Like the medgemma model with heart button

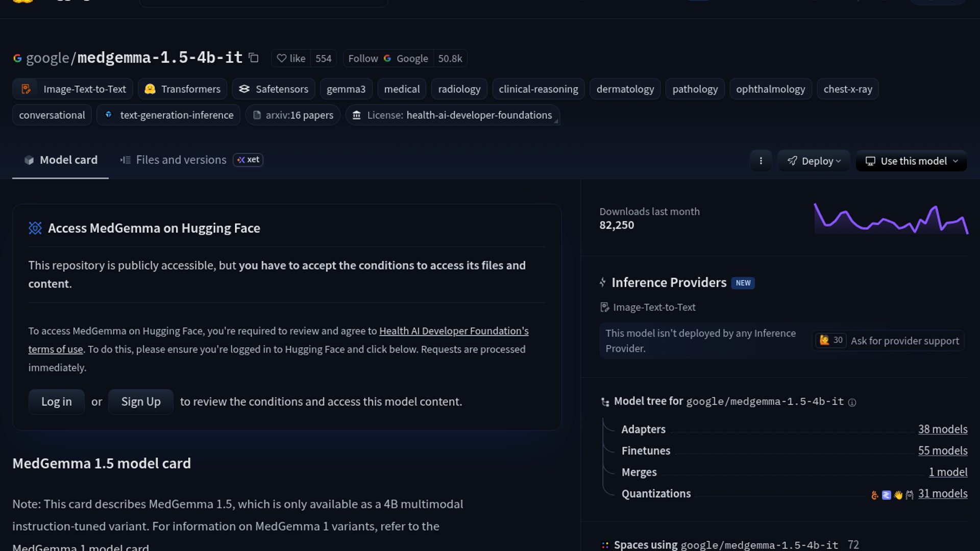click(x=291, y=59)
